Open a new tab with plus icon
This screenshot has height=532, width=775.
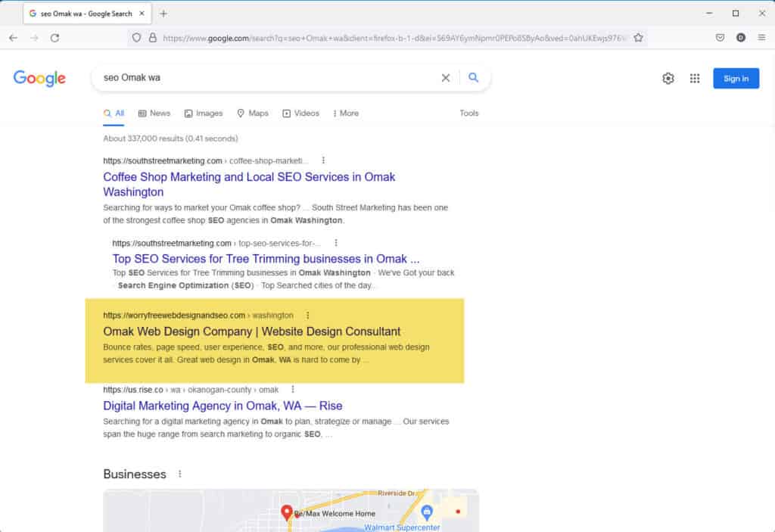click(163, 14)
